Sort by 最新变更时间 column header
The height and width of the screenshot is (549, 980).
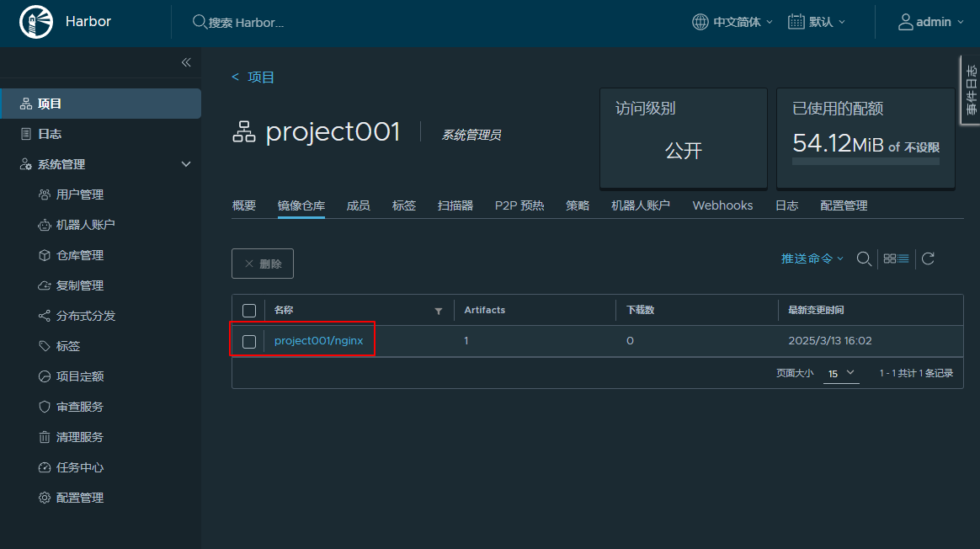coord(816,310)
